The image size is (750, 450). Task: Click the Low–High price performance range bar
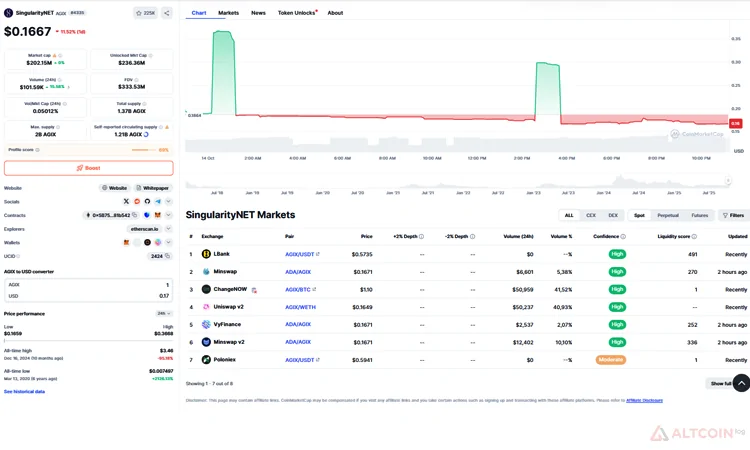(x=88, y=341)
